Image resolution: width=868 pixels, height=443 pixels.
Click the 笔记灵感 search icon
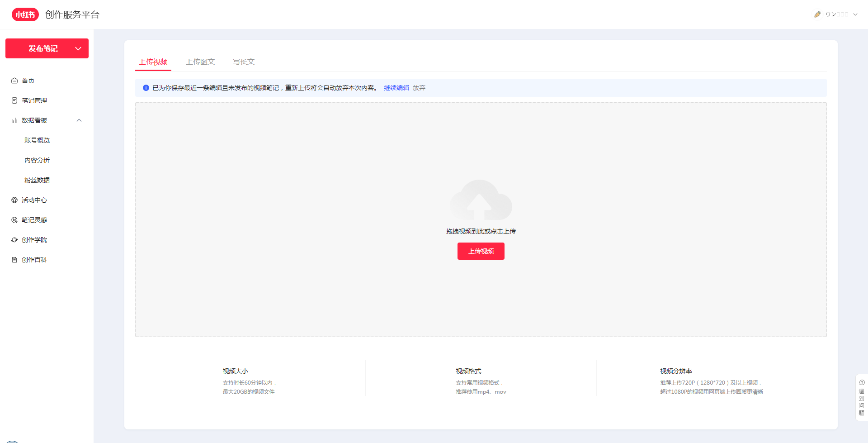coord(14,220)
